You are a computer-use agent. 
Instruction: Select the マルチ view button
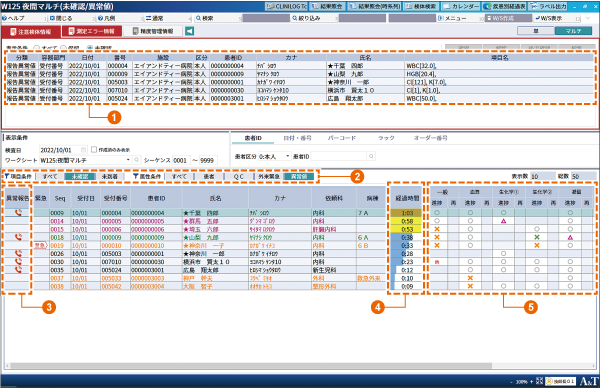(x=573, y=31)
